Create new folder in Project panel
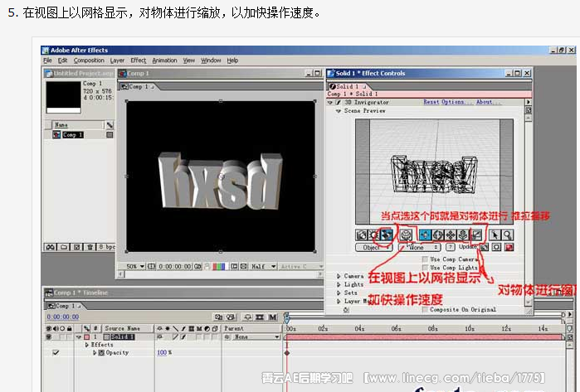The width and height of the screenshot is (580, 392). point(64,247)
